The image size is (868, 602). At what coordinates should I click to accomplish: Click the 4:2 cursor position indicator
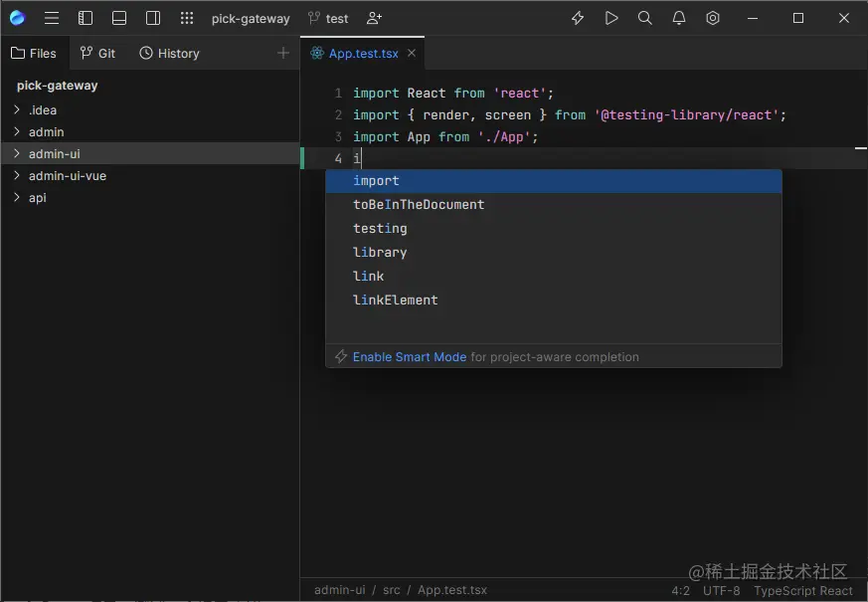[x=680, y=590]
